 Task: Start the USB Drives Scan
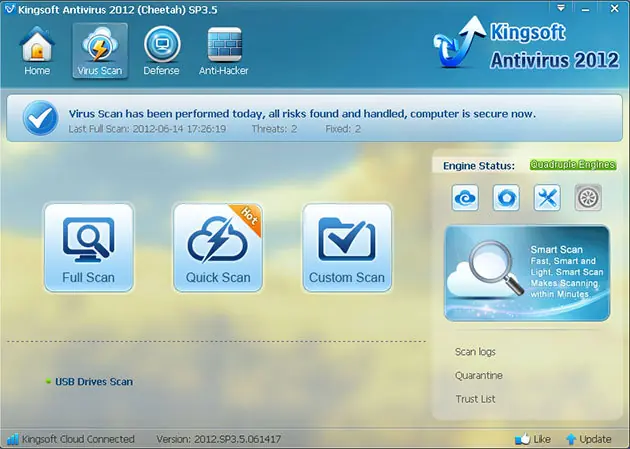93,381
